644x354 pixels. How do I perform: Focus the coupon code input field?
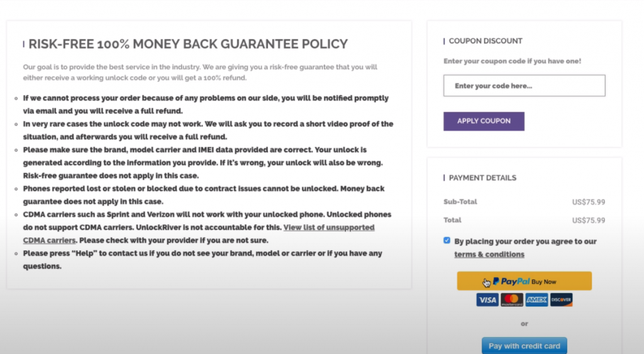click(x=524, y=86)
